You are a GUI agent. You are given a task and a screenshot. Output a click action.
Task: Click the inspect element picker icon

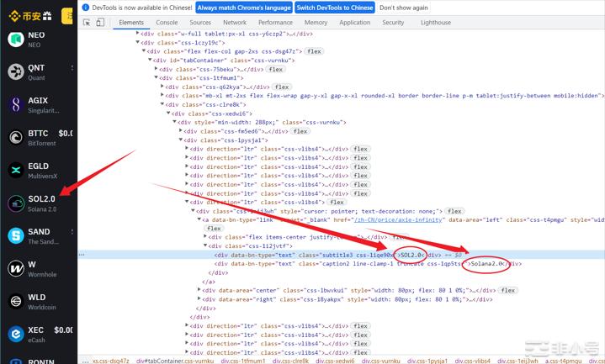[x=87, y=23]
